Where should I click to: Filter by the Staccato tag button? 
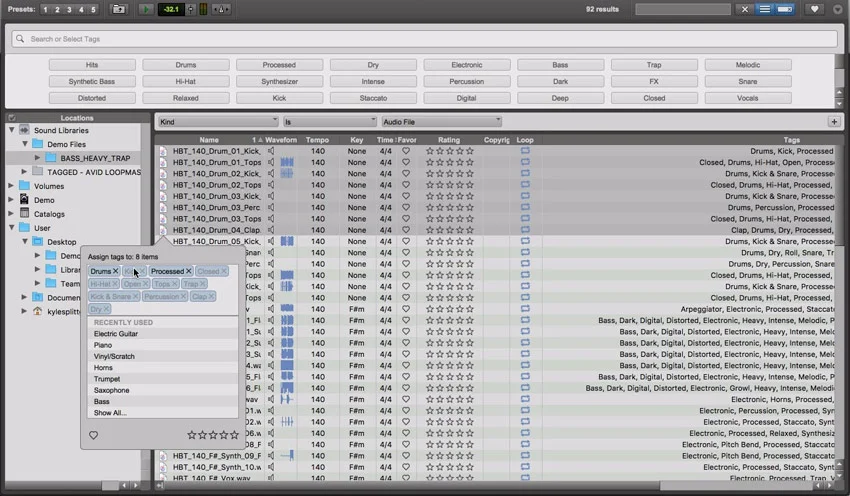pos(374,99)
